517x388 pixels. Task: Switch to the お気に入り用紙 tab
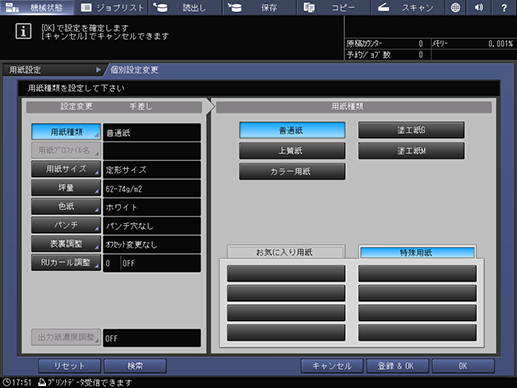(286, 252)
